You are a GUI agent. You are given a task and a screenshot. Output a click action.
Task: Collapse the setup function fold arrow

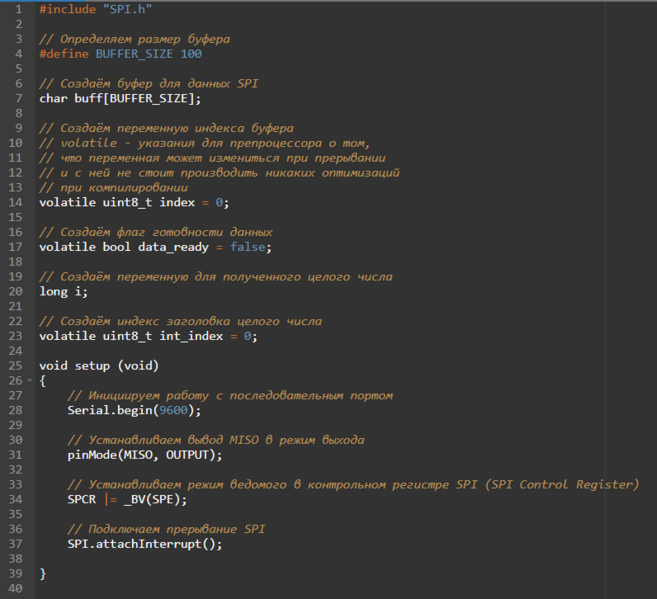point(29,380)
